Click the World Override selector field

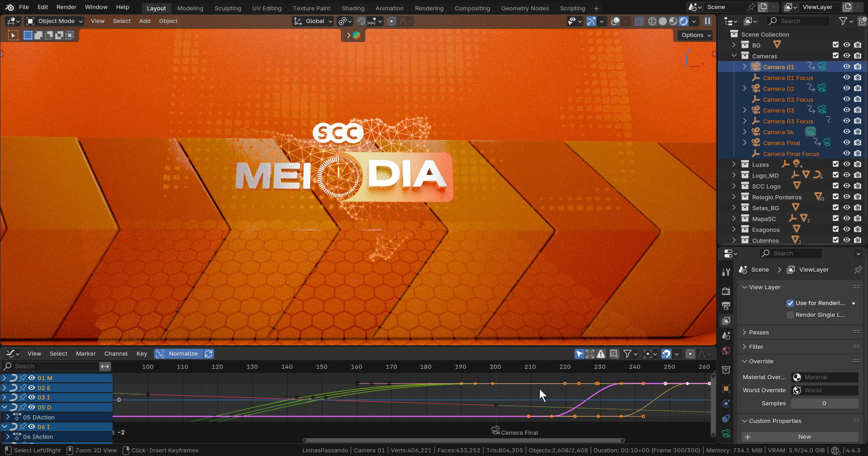[825, 390]
